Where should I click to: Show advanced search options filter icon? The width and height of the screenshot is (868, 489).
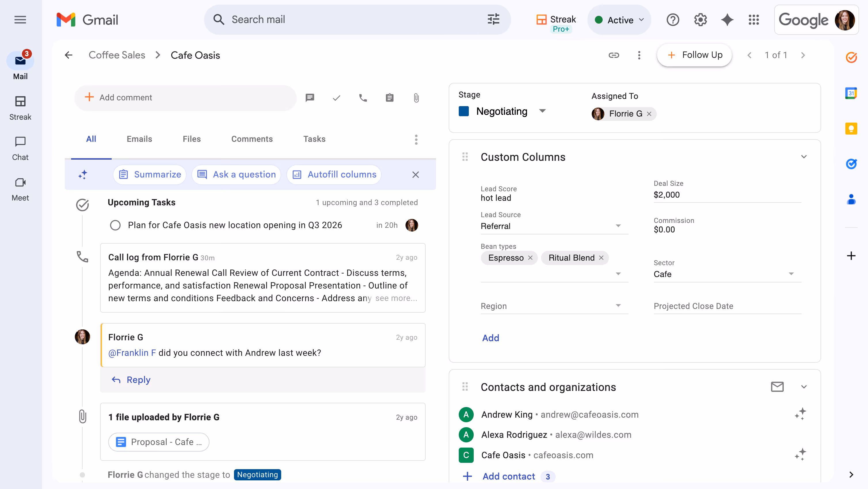(x=493, y=20)
